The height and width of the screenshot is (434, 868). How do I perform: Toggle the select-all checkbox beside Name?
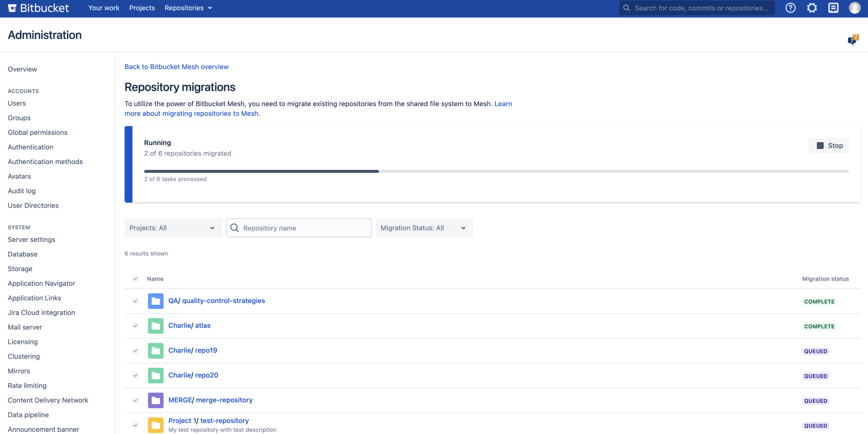point(135,279)
